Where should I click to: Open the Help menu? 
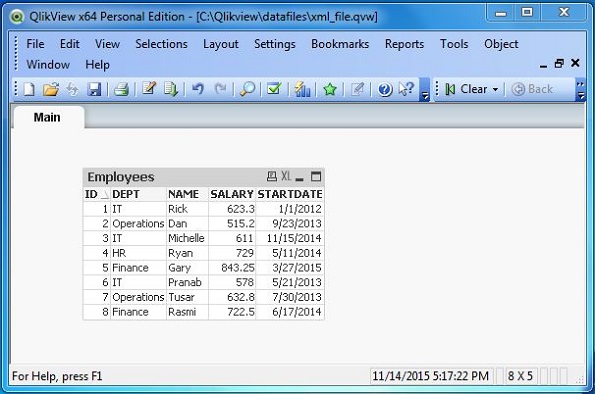[98, 65]
